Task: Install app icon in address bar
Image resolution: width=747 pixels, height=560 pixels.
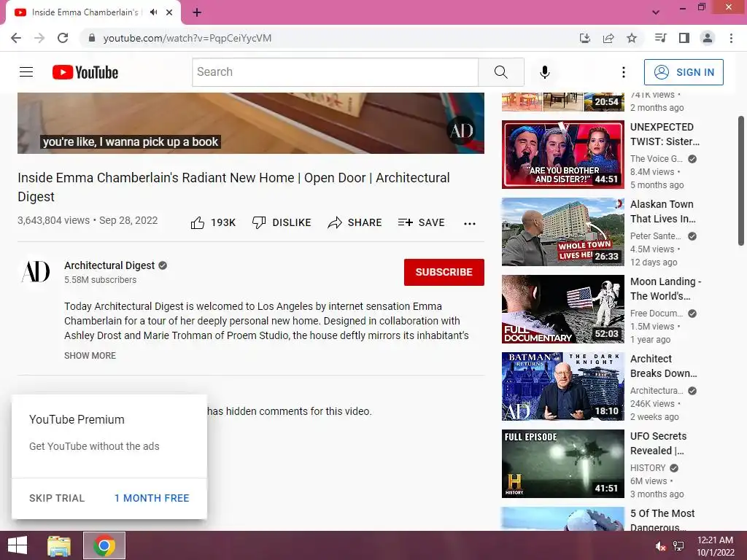Action: (584, 38)
